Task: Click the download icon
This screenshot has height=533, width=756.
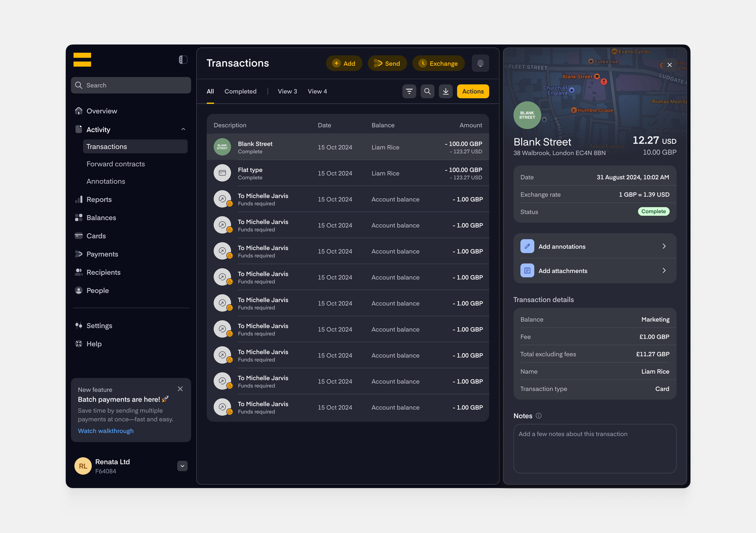Action: 446,91
